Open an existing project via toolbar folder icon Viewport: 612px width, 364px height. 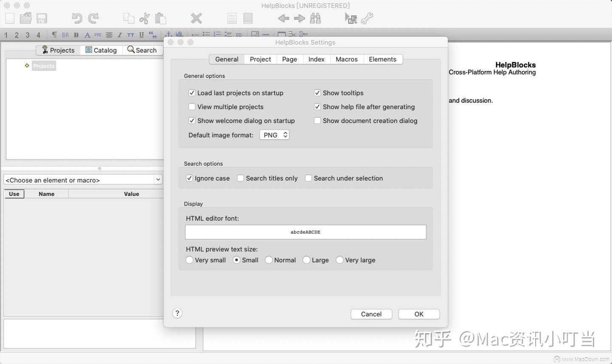pos(25,18)
